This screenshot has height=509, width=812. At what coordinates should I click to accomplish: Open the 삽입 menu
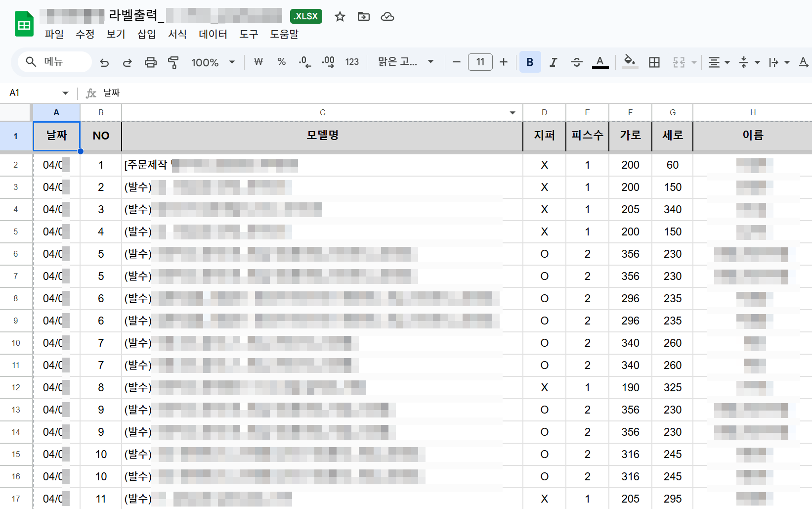[146, 34]
